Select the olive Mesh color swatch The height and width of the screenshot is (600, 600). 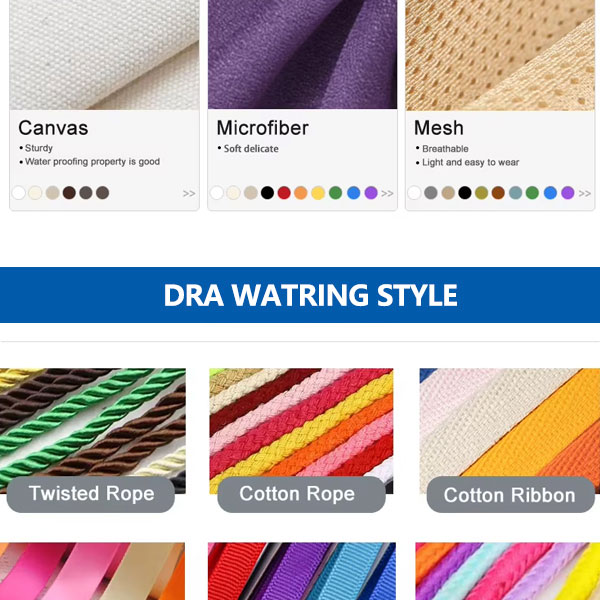481,192
